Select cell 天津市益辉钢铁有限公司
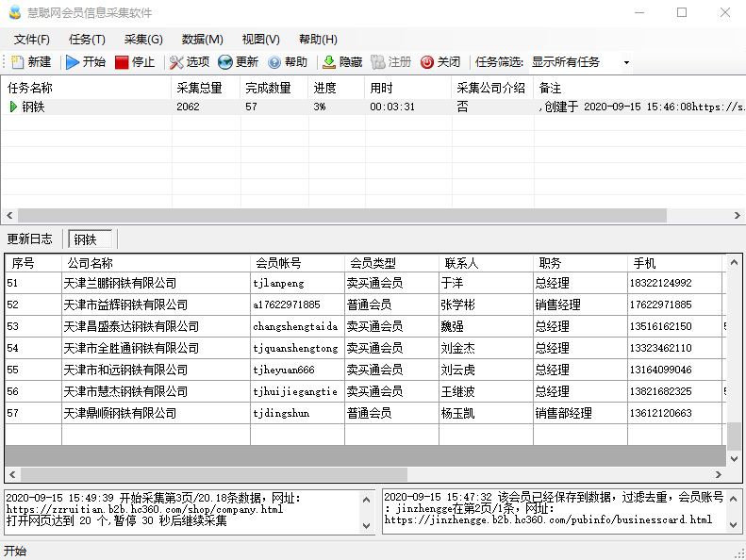 point(156,305)
